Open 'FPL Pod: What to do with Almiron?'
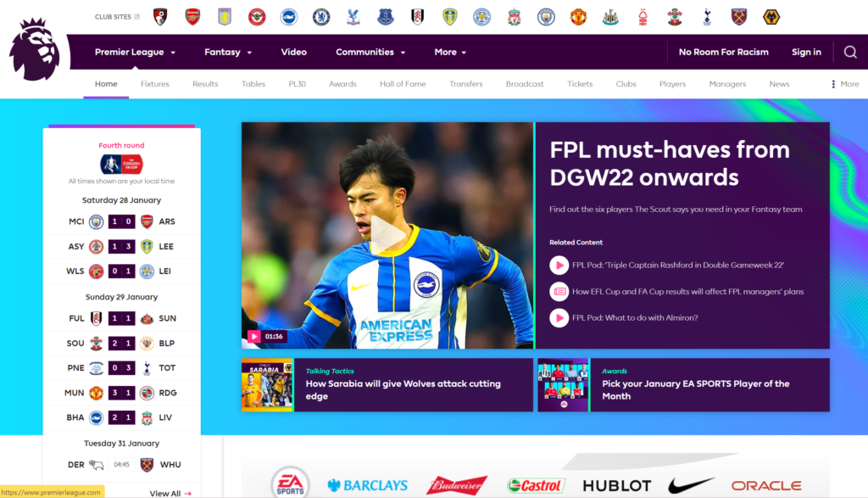The image size is (868, 498). [x=634, y=318]
